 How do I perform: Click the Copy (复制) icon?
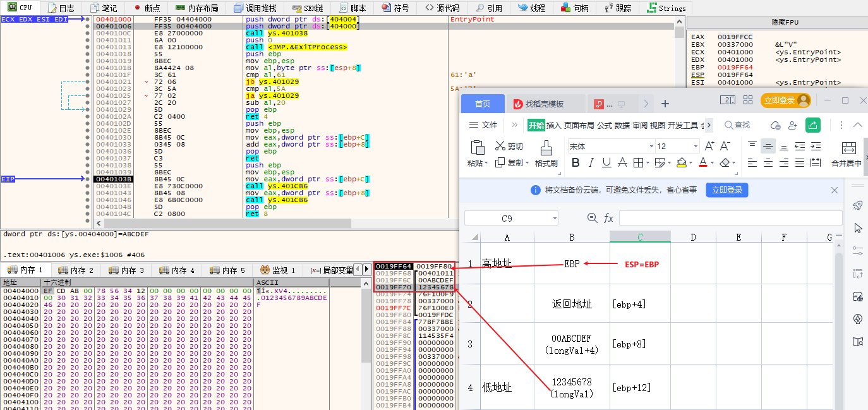click(x=500, y=162)
